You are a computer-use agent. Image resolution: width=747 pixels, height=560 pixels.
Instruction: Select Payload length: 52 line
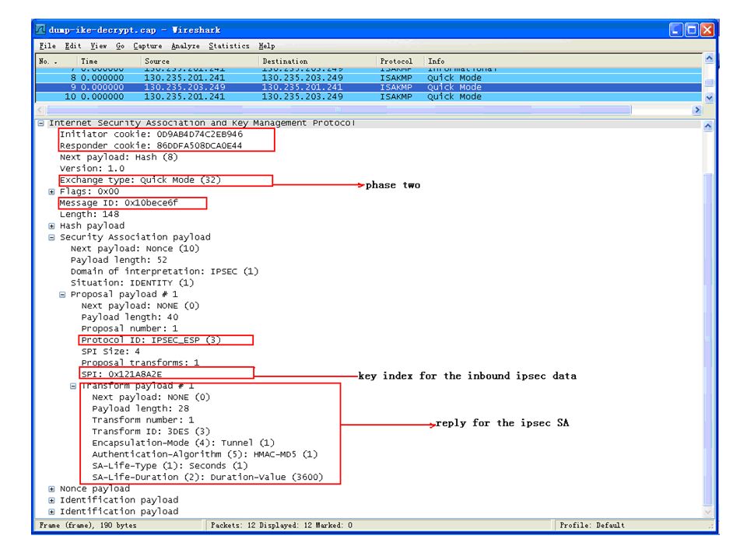click(x=118, y=260)
